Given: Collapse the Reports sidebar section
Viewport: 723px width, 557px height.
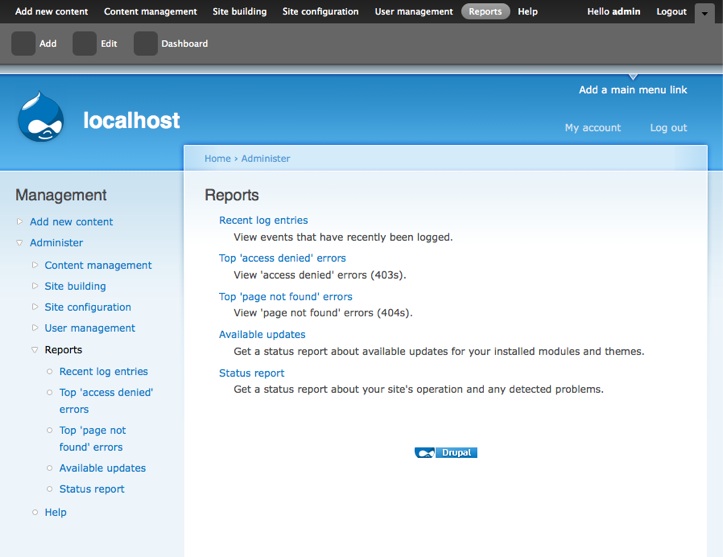Looking at the screenshot, I should (34, 350).
